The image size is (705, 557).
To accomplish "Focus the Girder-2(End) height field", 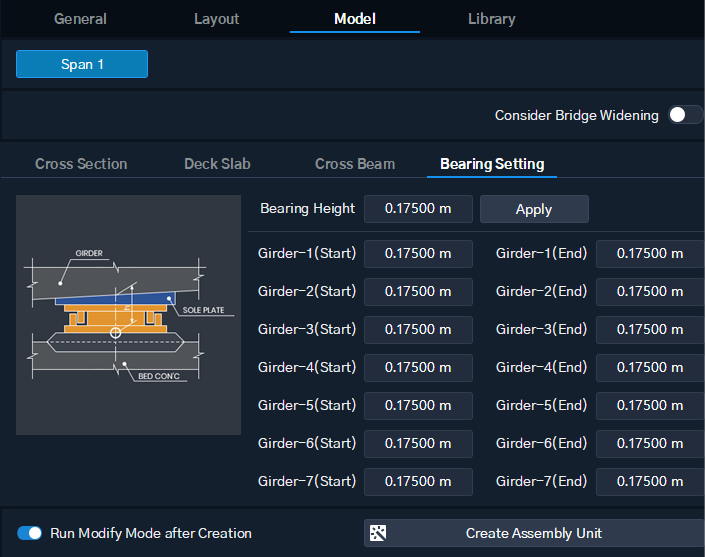I will pos(650,292).
